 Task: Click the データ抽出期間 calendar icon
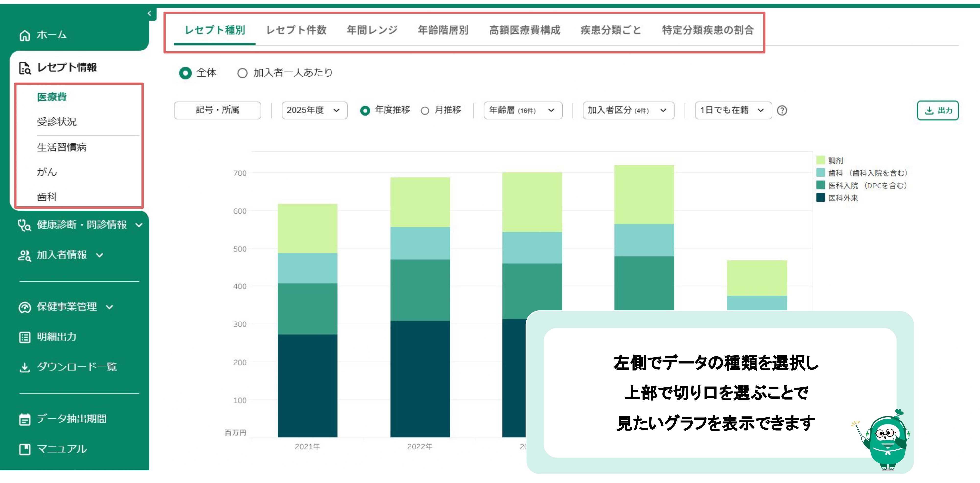click(x=25, y=420)
